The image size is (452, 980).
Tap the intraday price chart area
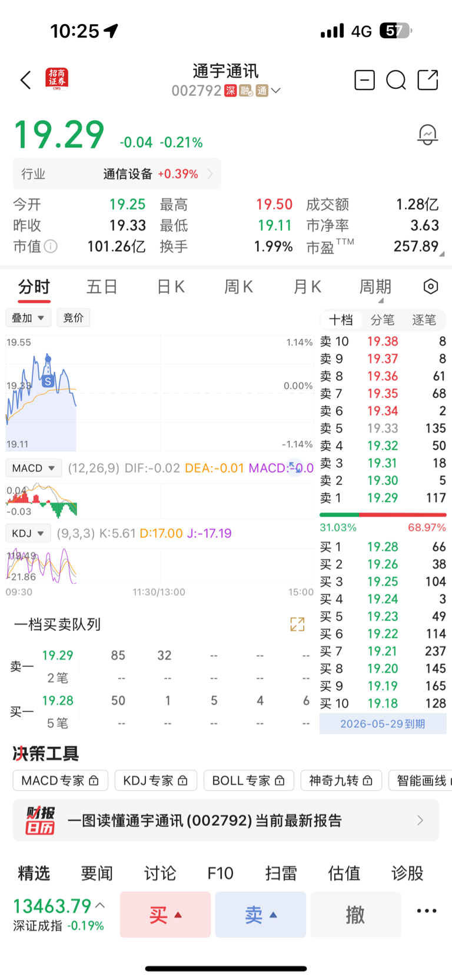pos(159,393)
